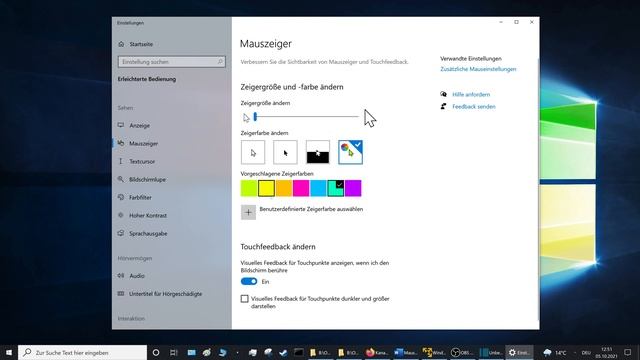Click the "Interaktion" sidebar group label
The image size is (640, 360).
pyautogui.click(x=131, y=318)
